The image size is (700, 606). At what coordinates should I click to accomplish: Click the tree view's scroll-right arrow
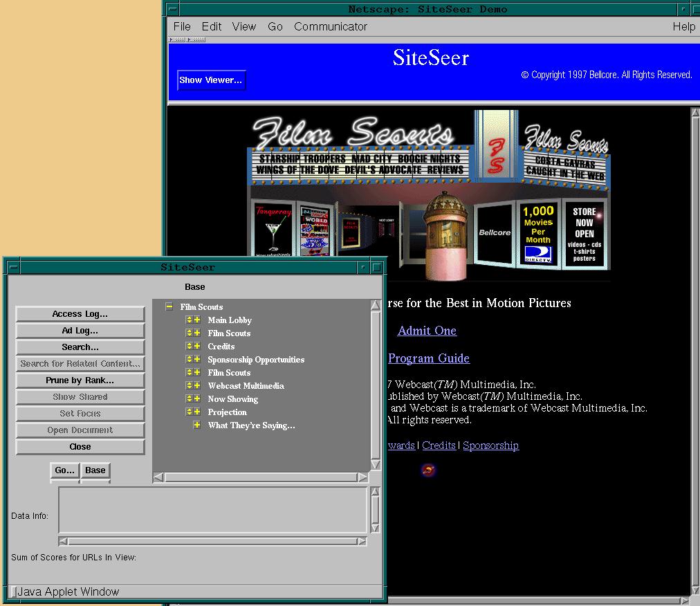click(x=362, y=477)
